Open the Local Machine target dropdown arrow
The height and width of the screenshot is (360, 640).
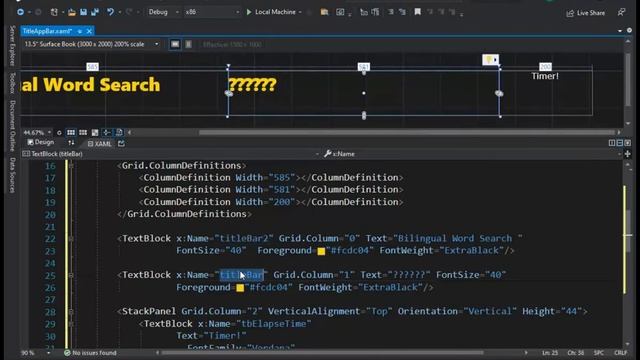click(x=300, y=12)
